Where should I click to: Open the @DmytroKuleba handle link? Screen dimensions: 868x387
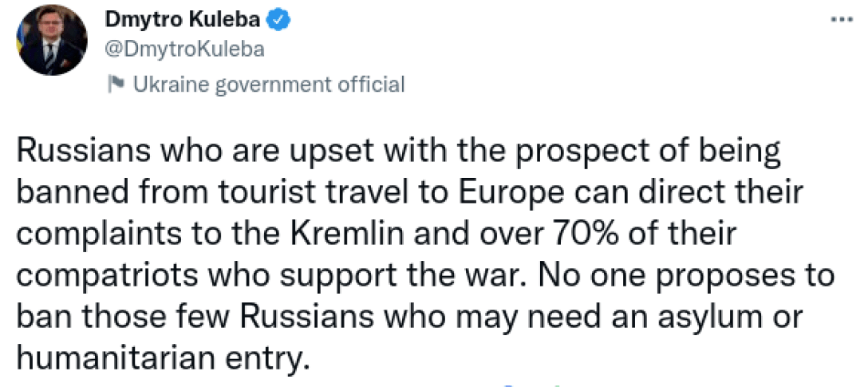tap(185, 49)
